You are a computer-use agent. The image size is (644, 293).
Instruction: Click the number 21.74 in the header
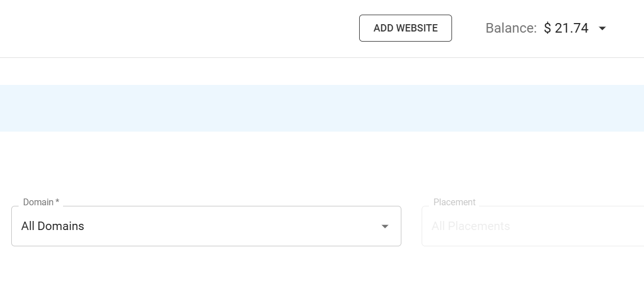pos(571,28)
